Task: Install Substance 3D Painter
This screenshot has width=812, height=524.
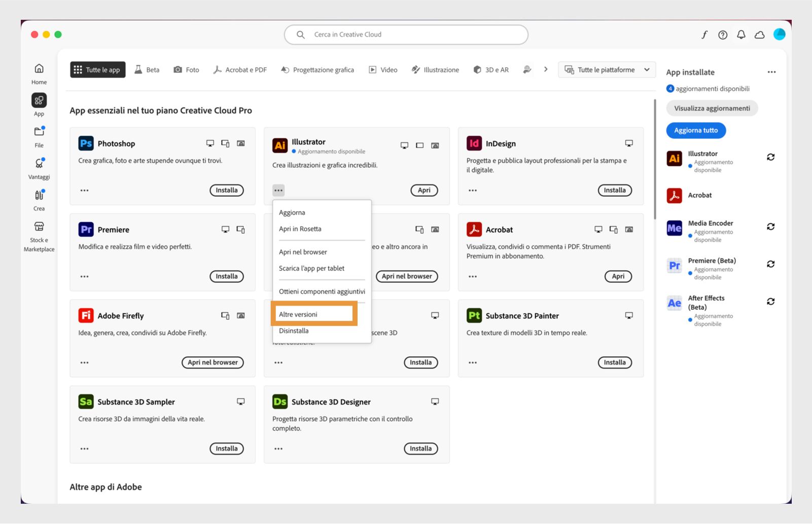Action: pos(615,363)
